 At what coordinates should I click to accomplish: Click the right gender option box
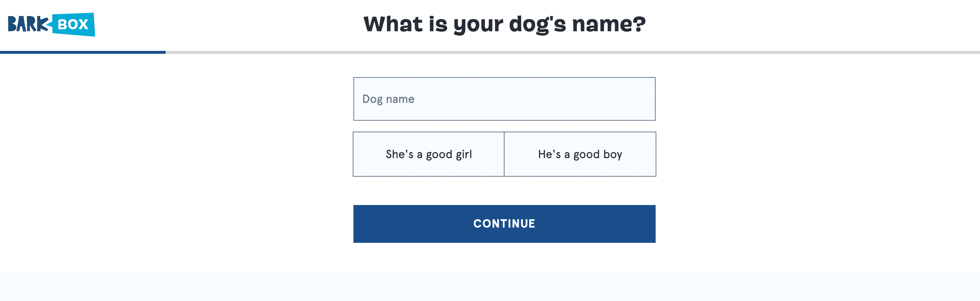(x=580, y=154)
